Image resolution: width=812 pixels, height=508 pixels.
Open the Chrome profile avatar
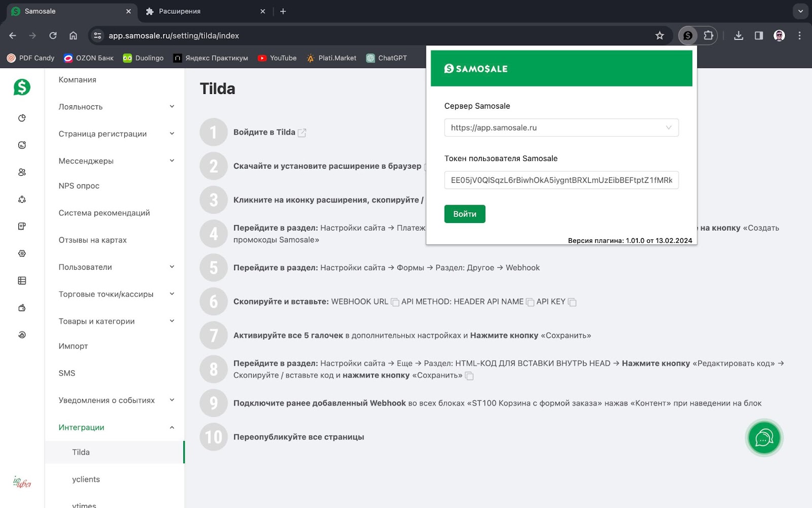click(x=779, y=36)
